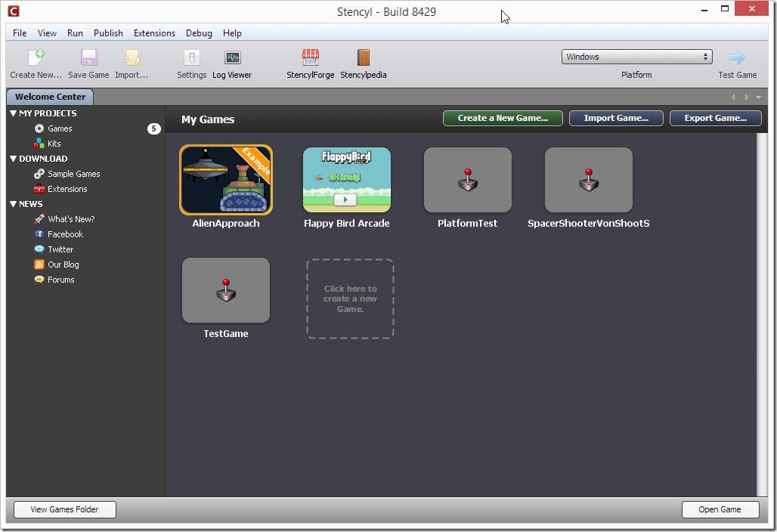The width and height of the screenshot is (777, 532).
Task: Open the View menu
Action: (47, 33)
